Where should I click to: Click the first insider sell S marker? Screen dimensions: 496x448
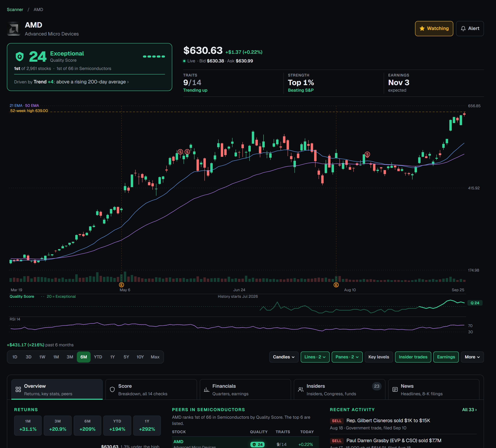click(x=180, y=152)
